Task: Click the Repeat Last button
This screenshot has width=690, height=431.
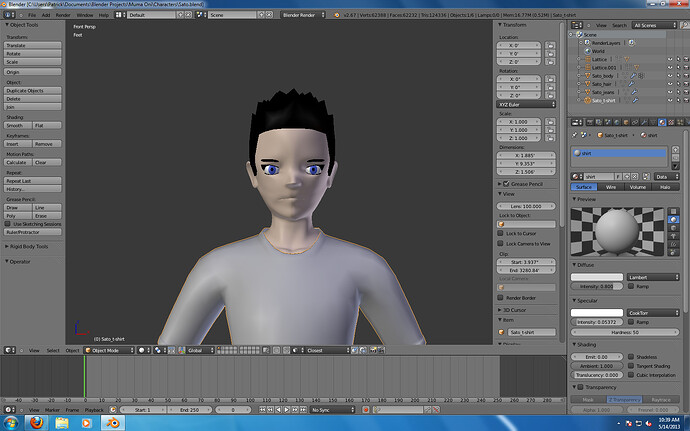Action: [x=33, y=181]
